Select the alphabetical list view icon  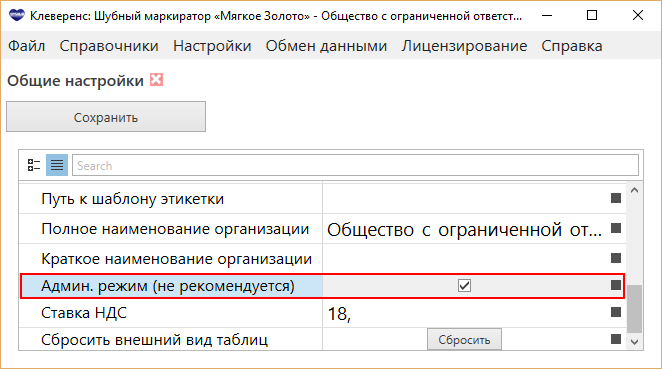(x=57, y=165)
